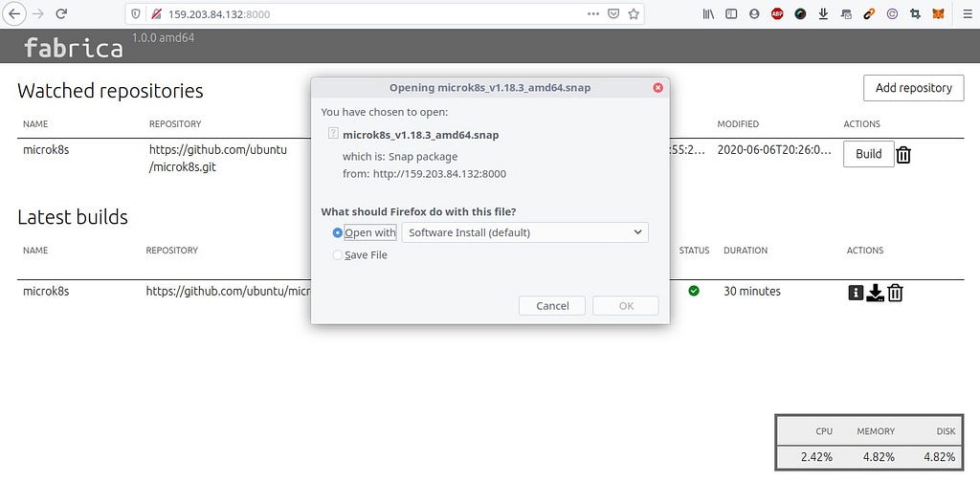Image resolution: width=980 pixels, height=482 pixels.
Task: Click microk8s name in Latest builds
Action: (46, 291)
